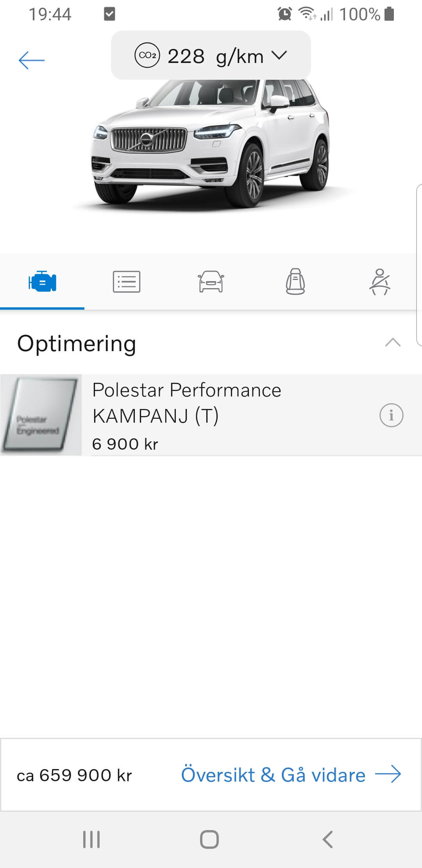The image size is (422, 868).
Task: Switch to the equipment list tab
Action: (x=127, y=282)
